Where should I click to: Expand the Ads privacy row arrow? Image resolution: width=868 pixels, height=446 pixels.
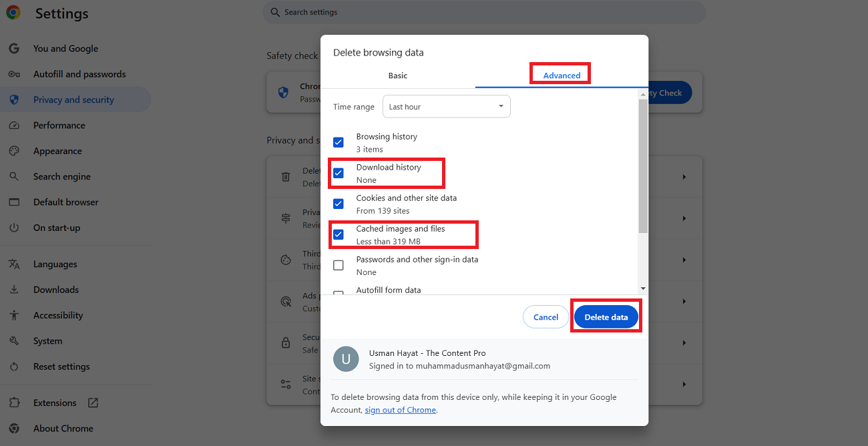tap(684, 301)
